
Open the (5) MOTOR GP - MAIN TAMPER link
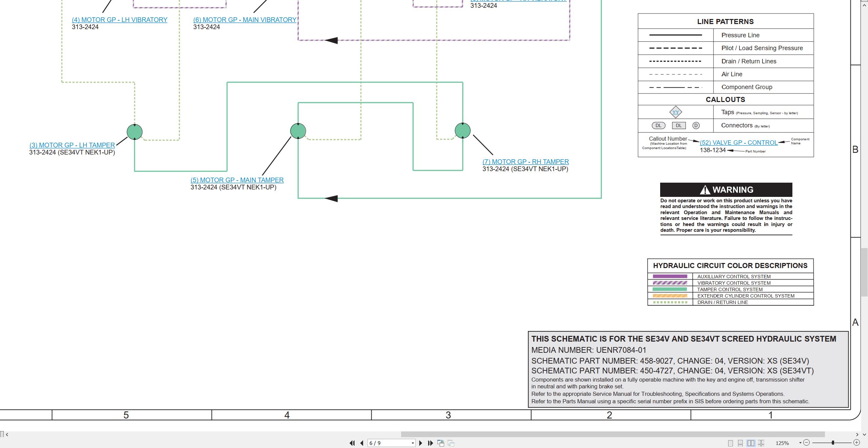pos(237,180)
